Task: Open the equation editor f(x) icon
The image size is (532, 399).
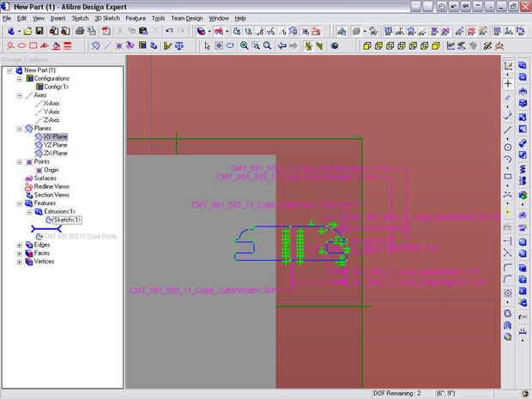Action: click(523, 317)
